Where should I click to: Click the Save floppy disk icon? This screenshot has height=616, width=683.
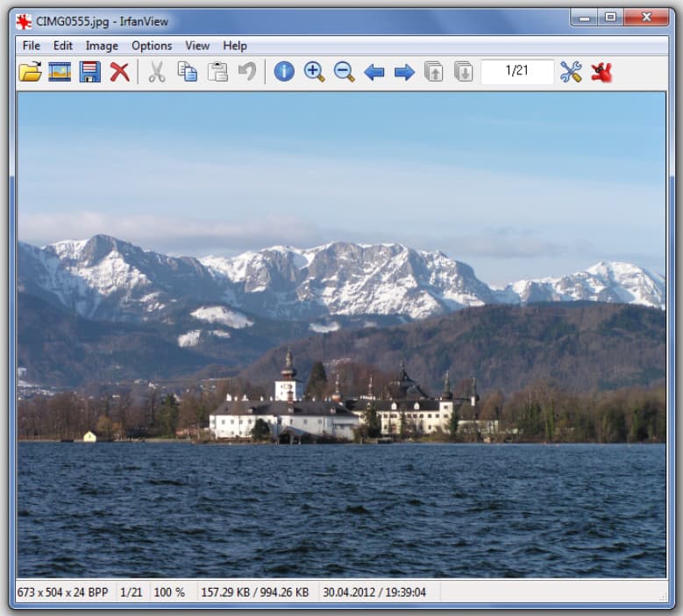[89, 72]
